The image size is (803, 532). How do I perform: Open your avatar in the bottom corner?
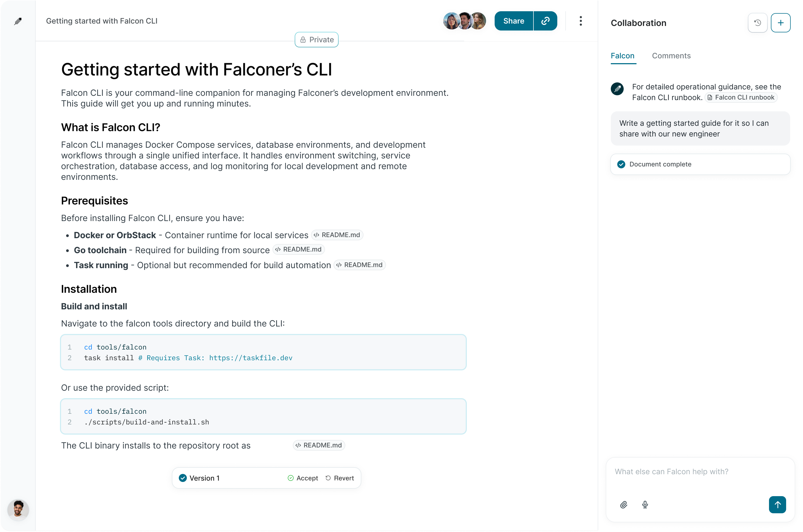click(18, 510)
